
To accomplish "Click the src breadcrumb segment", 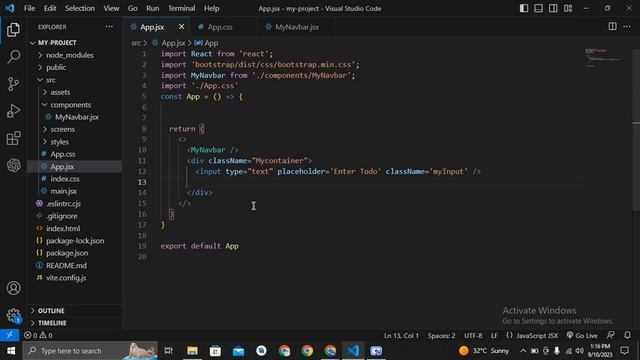I will pos(136,43).
